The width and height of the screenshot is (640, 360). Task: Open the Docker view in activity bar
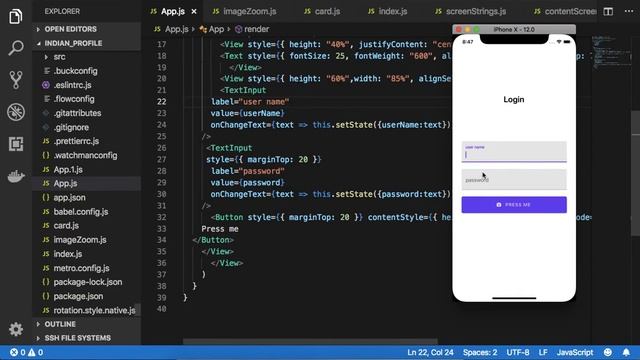(16, 176)
